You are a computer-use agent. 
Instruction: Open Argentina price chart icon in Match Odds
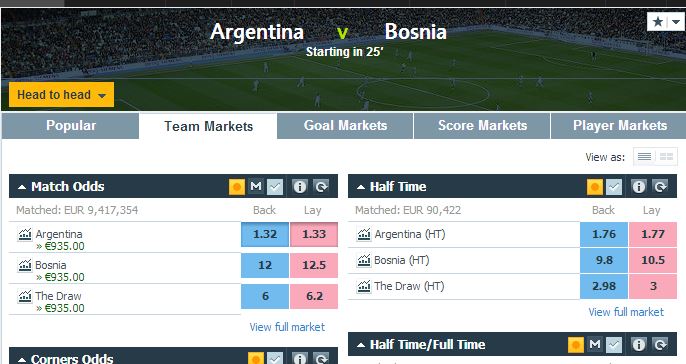[24, 234]
